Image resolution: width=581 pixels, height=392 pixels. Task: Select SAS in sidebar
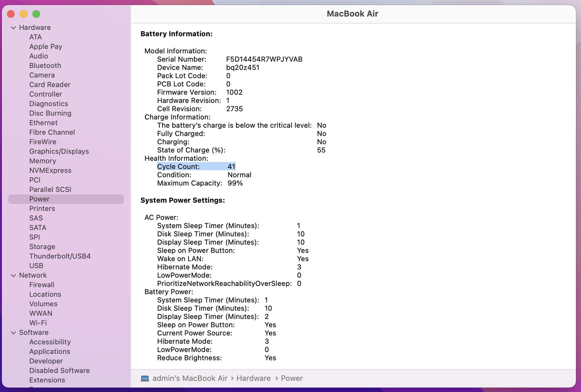click(x=36, y=218)
